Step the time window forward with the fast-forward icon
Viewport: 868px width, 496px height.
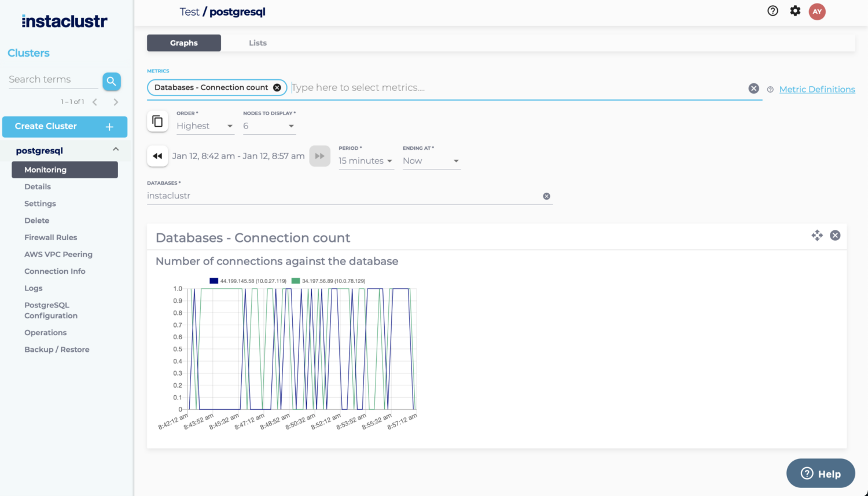[320, 156]
